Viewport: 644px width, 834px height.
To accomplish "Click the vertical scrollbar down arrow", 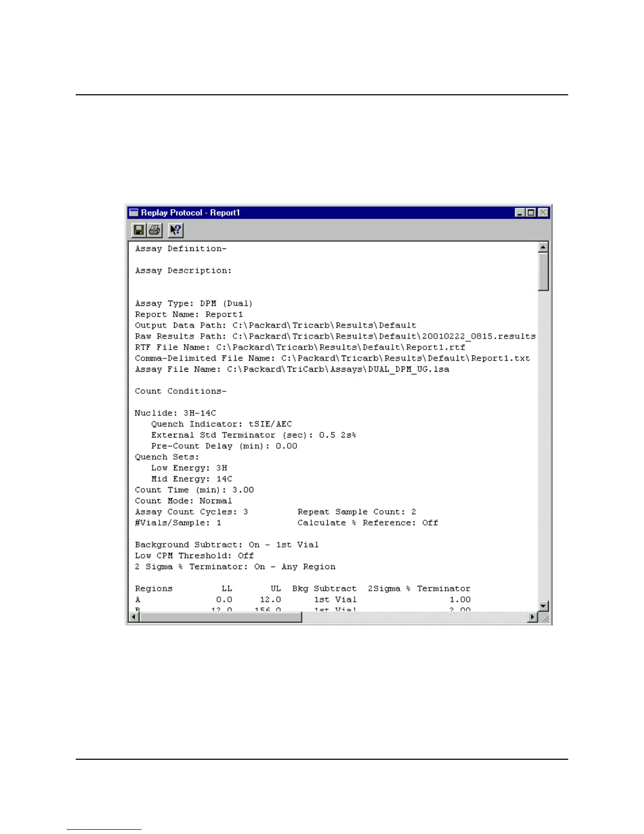I will 544,606.
